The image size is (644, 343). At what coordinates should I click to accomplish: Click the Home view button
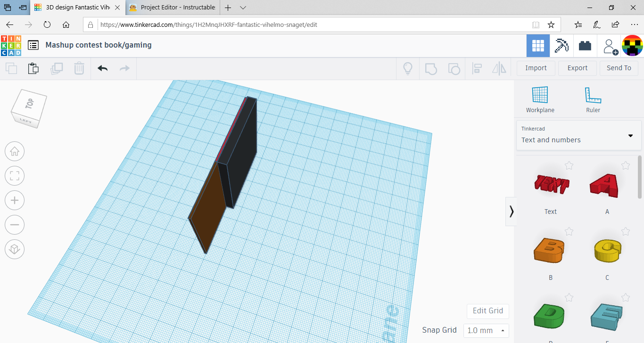click(x=15, y=152)
